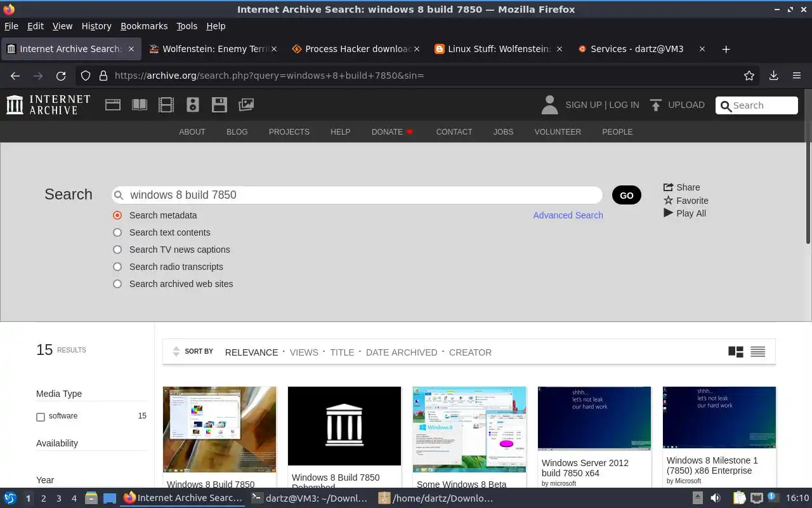This screenshot has width=812, height=508.
Task: Switch to Linux Stuff: Wolfenstein tab
Action: click(x=498, y=49)
